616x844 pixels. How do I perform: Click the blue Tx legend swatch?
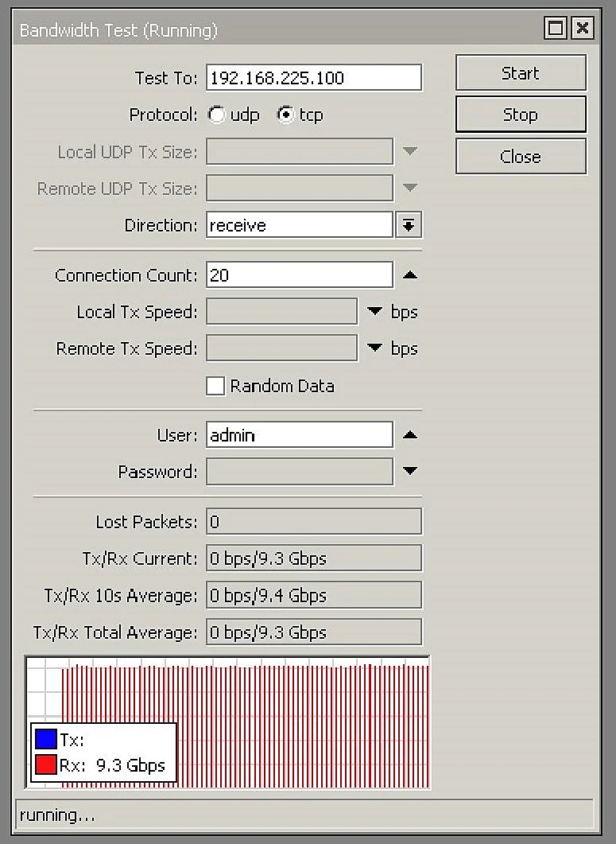click(46, 740)
